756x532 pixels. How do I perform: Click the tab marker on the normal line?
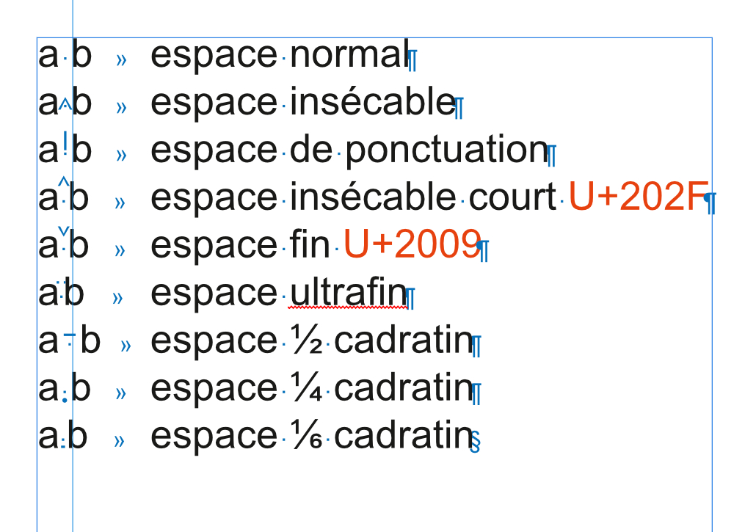[122, 59]
